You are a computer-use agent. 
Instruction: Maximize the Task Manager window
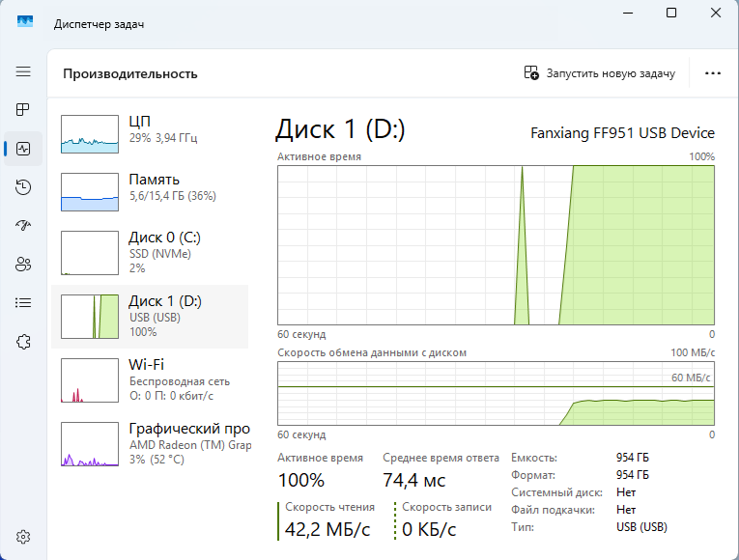pos(670,13)
